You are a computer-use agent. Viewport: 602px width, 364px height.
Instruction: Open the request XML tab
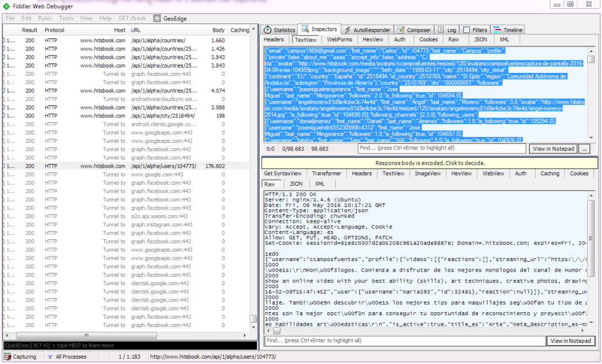[504, 39]
